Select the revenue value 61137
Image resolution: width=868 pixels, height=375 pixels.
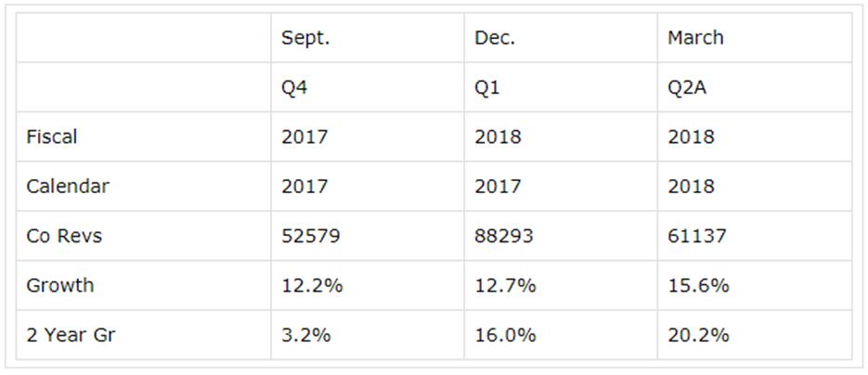[697, 236]
